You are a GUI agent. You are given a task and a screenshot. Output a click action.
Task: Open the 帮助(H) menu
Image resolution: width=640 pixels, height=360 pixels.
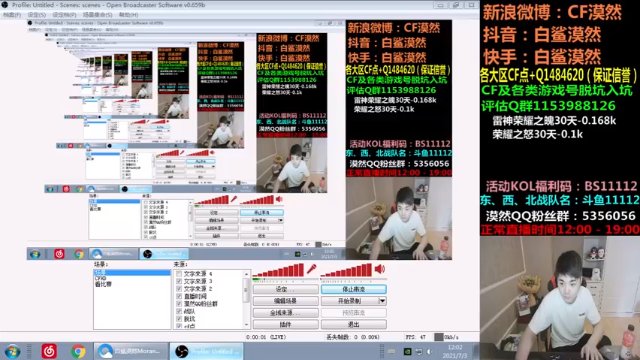[128, 15]
